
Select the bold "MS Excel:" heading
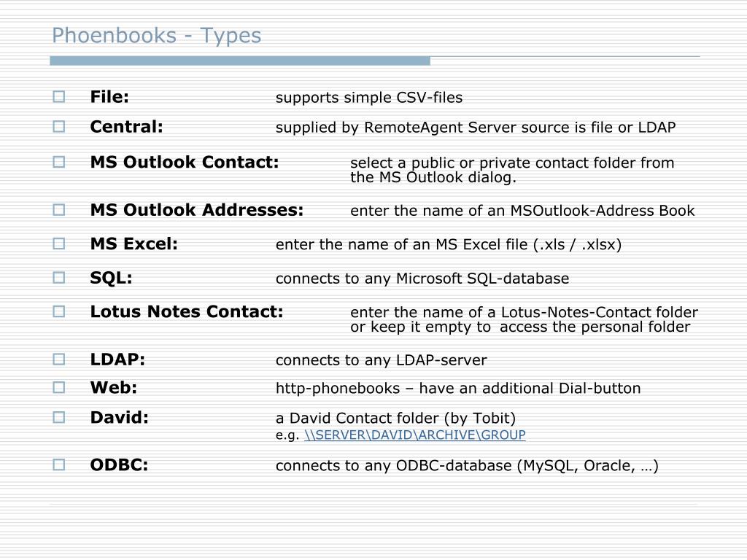click(x=134, y=244)
